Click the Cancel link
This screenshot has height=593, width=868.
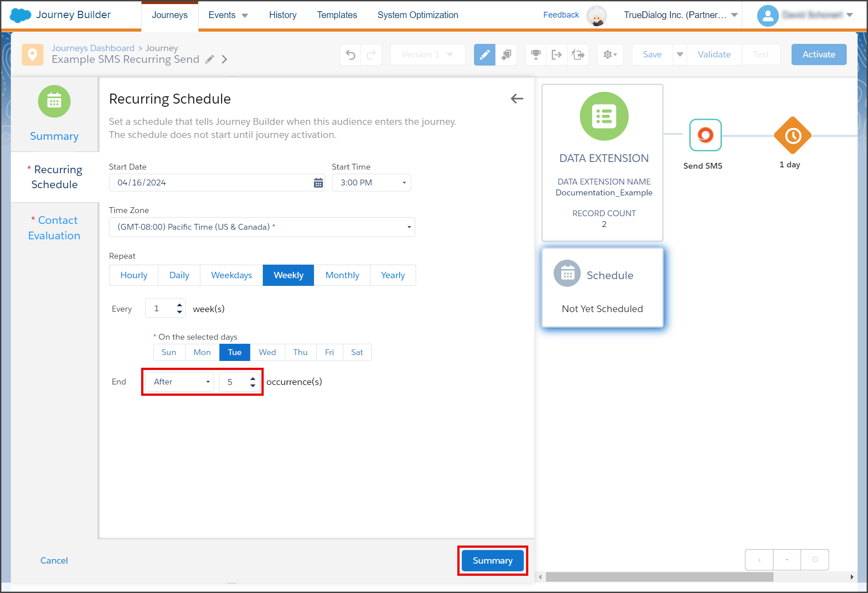tap(54, 560)
